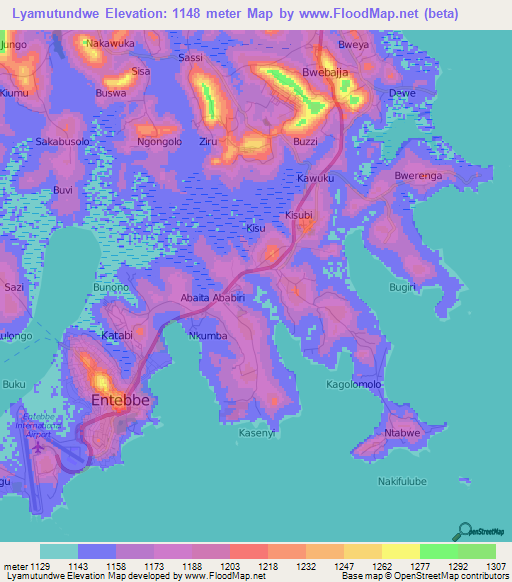Click the Bugiri place label
Screen dimensions: 512x582
click(402, 287)
